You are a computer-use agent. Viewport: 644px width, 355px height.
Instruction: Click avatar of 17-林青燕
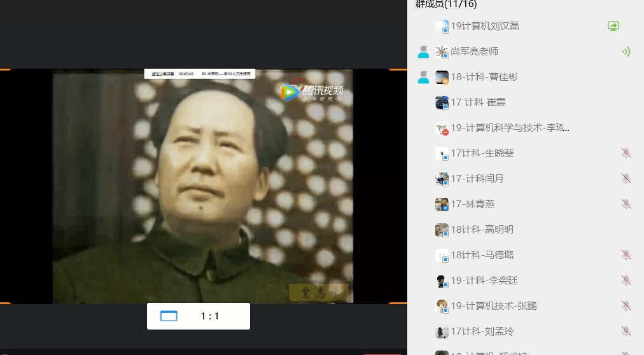[x=442, y=204]
